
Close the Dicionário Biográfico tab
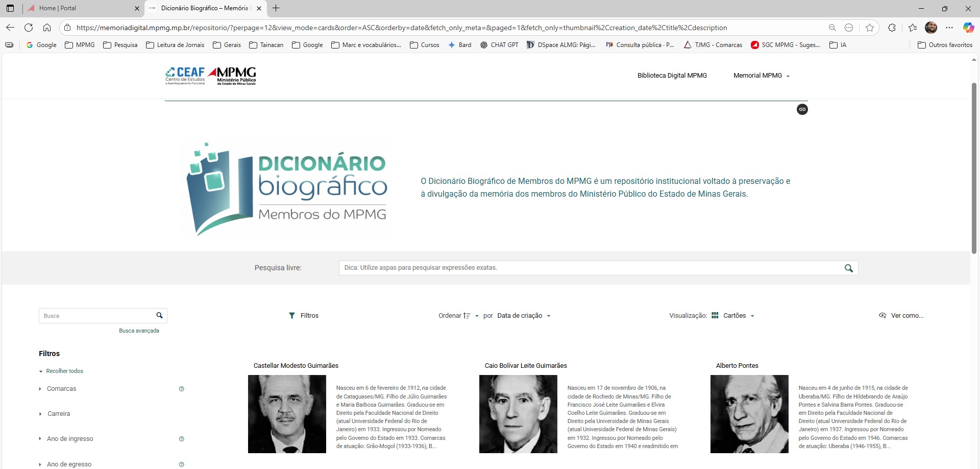click(259, 8)
